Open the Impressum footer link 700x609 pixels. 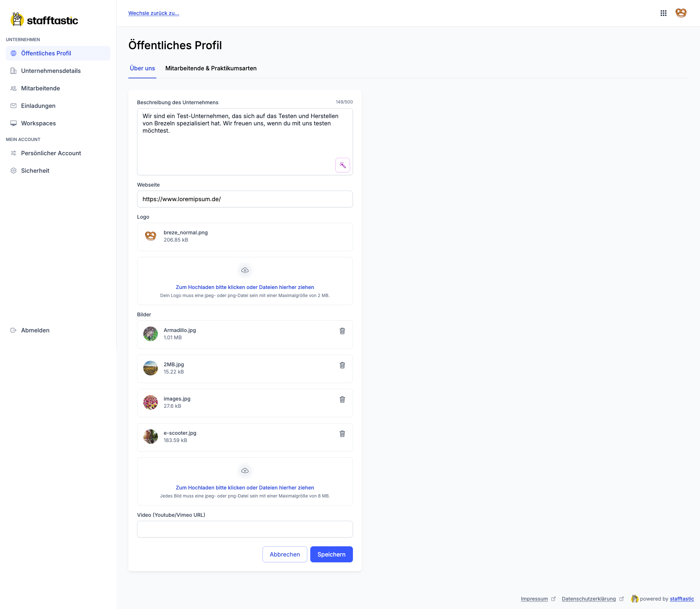click(534, 599)
